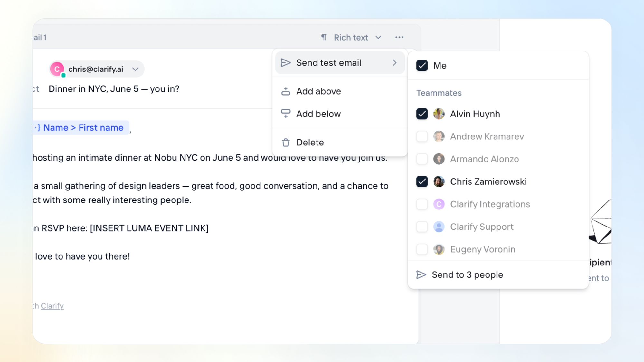The width and height of the screenshot is (644, 362).
Task: Select Send test email menu item
Action: 340,63
